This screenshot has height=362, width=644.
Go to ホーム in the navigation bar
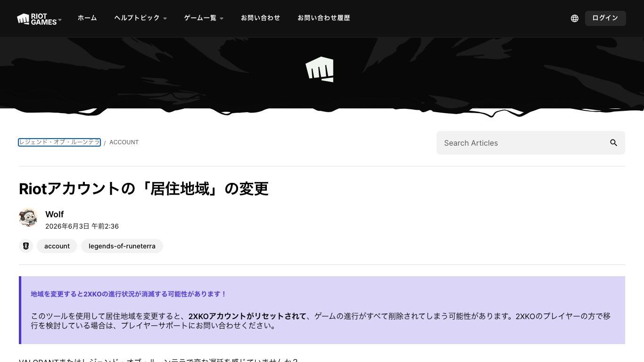[x=87, y=18]
